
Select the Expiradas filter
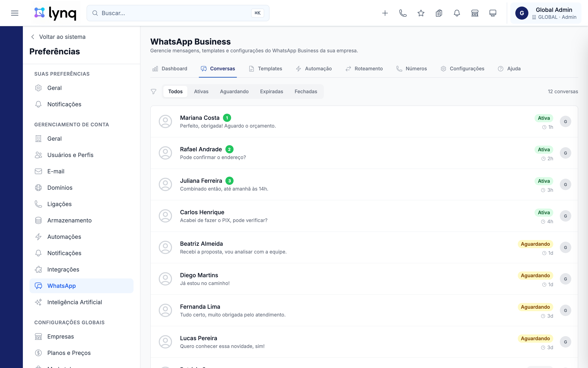coord(272,92)
